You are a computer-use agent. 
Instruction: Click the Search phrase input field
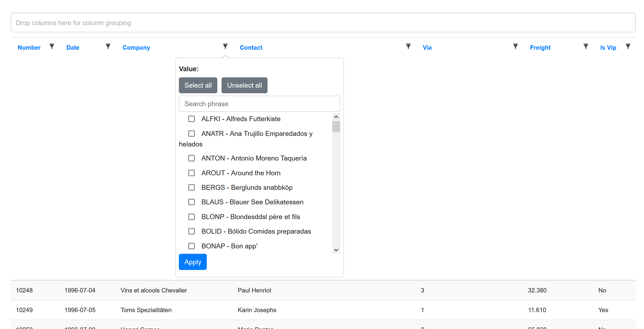point(259,103)
